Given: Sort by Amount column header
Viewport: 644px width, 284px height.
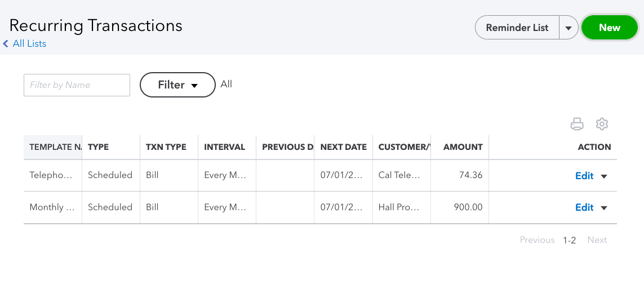Looking at the screenshot, I should [463, 147].
